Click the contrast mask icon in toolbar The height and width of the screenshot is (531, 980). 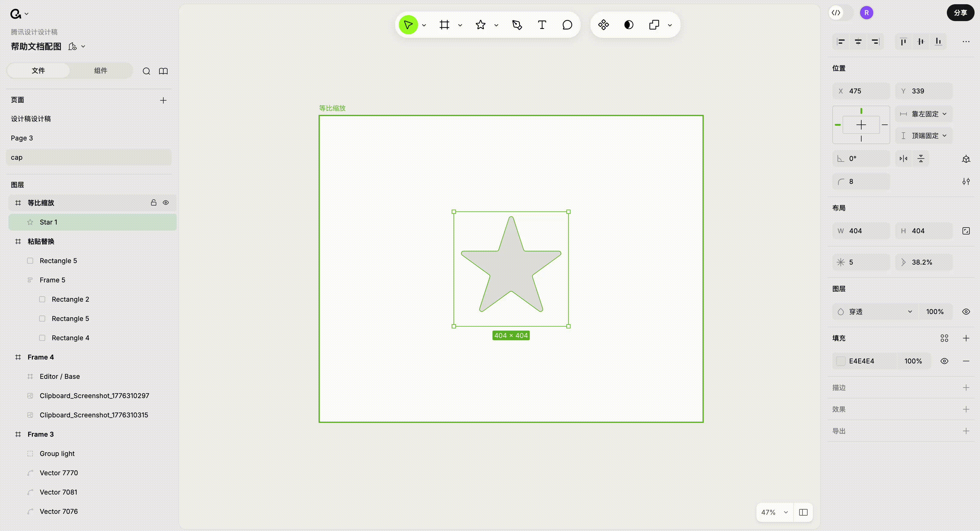tap(629, 25)
